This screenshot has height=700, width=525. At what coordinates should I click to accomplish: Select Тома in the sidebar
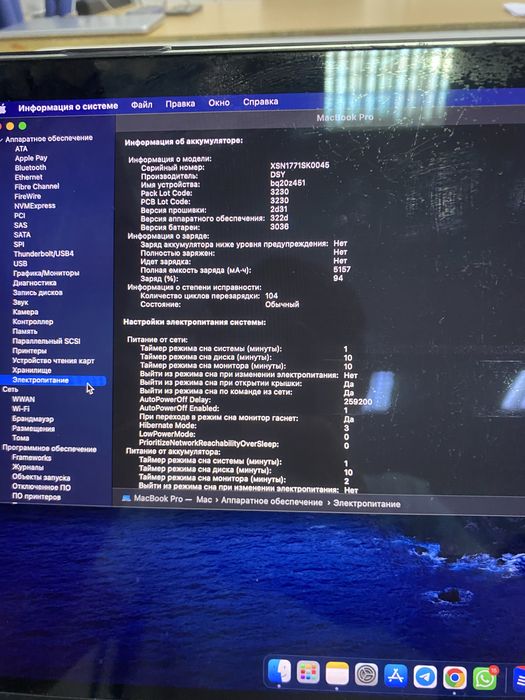coord(21,438)
